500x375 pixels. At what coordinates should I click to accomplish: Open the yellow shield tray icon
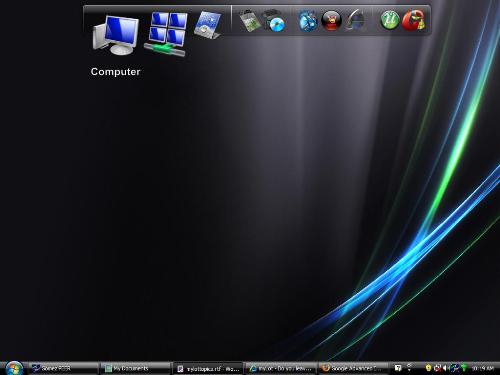428,368
